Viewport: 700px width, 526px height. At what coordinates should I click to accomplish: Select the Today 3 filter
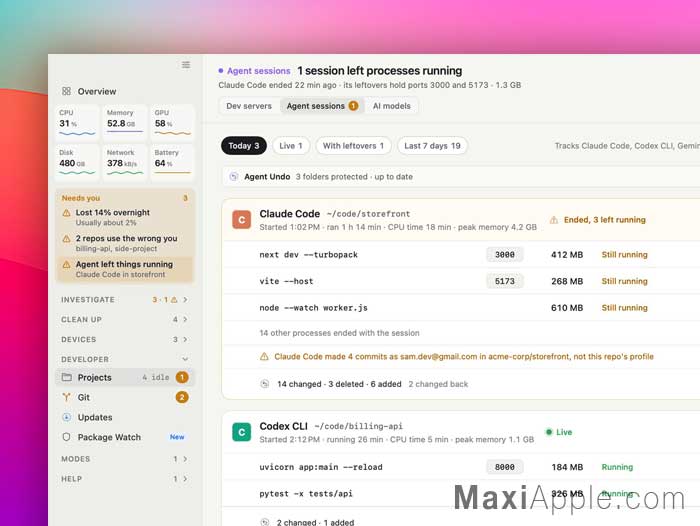(244, 146)
